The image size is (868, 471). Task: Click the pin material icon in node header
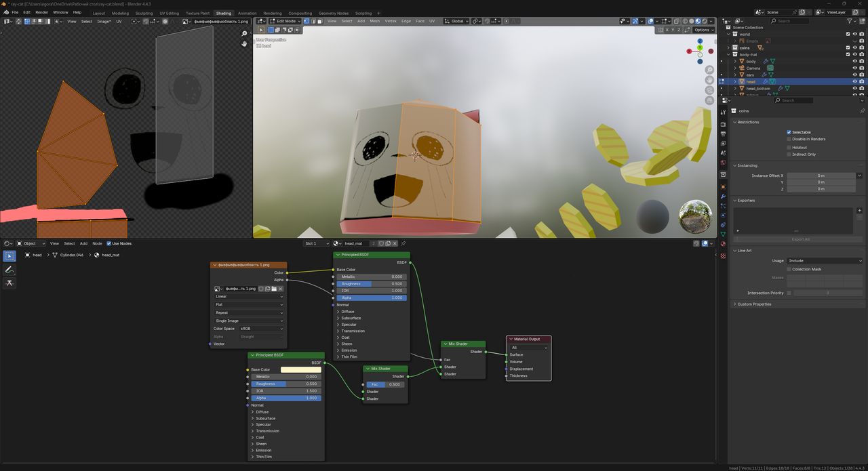click(403, 243)
